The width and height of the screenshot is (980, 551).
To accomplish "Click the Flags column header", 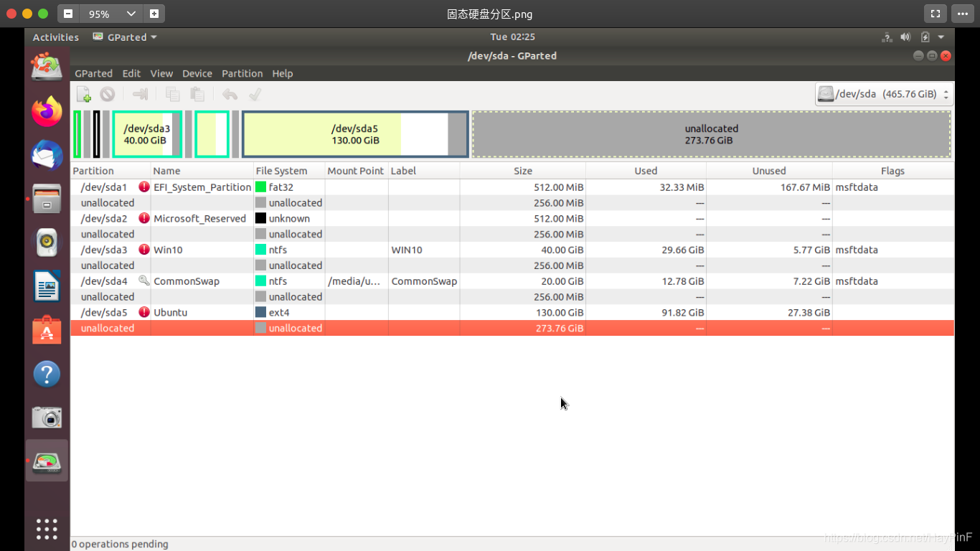I will tap(893, 171).
